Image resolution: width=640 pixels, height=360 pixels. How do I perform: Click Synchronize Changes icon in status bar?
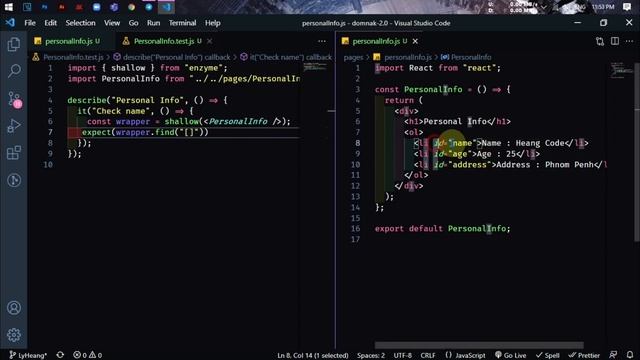(x=60, y=355)
